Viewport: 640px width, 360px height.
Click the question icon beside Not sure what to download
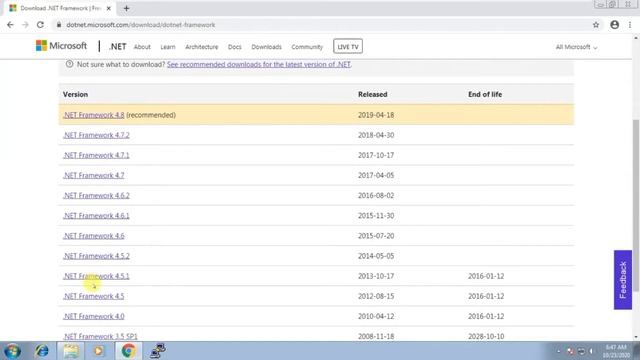click(x=69, y=64)
